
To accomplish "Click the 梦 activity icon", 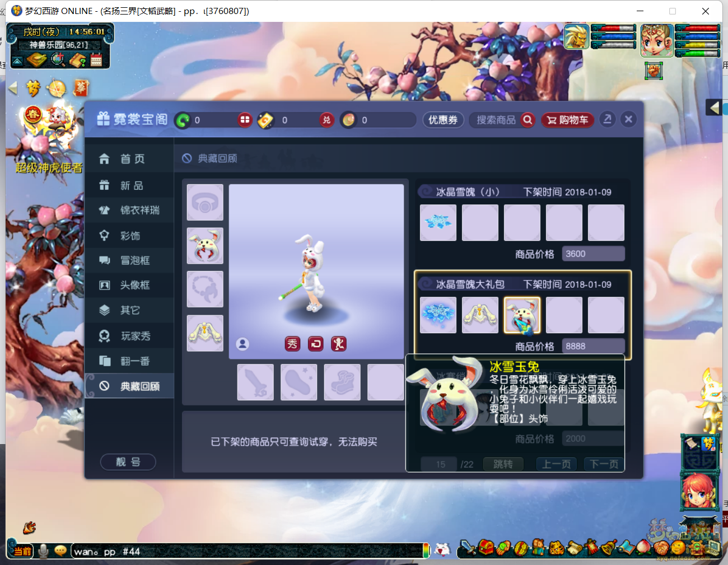I will click(x=34, y=88).
